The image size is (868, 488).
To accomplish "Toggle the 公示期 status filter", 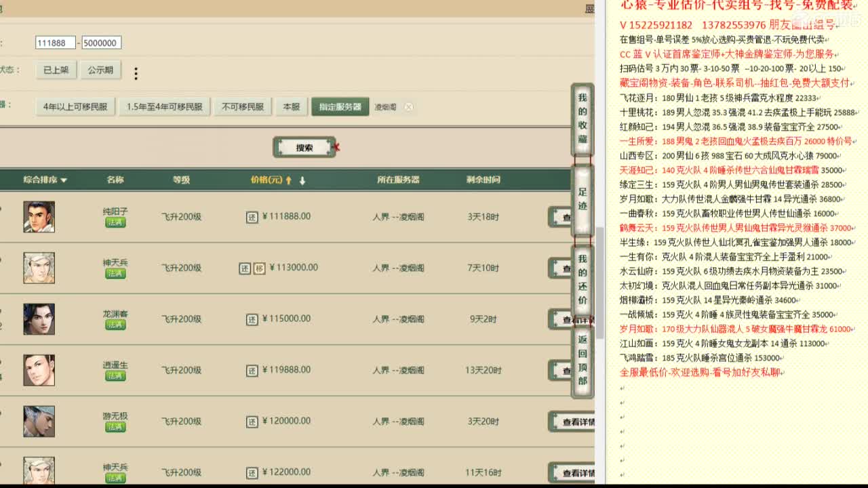I will pos(100,70).
